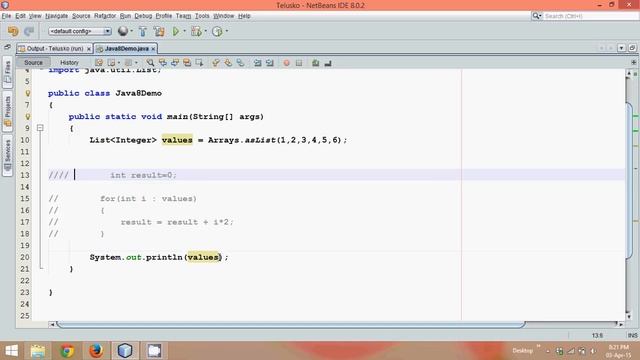Screen dimensions: 640x360
Task: Close the Java8Demo.java tab
Action: (x=153, y=49)
